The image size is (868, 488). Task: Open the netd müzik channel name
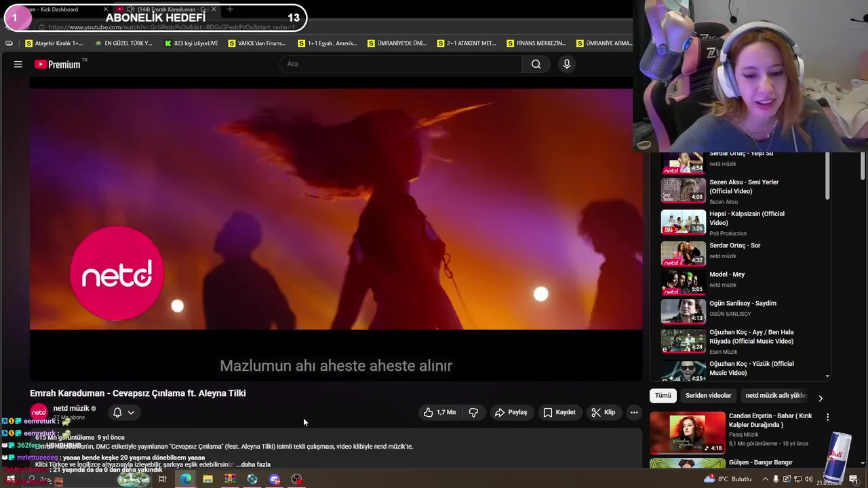click(71, 408)
